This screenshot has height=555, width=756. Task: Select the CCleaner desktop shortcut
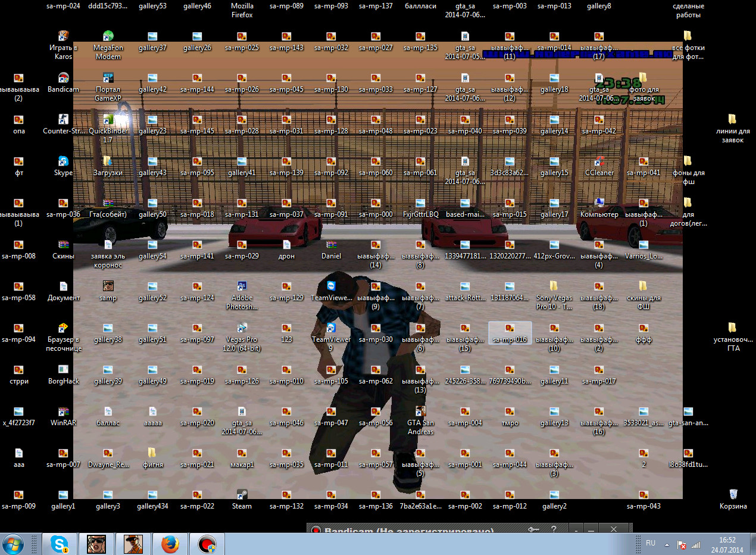pyautogui.click(x=599, y=166)
